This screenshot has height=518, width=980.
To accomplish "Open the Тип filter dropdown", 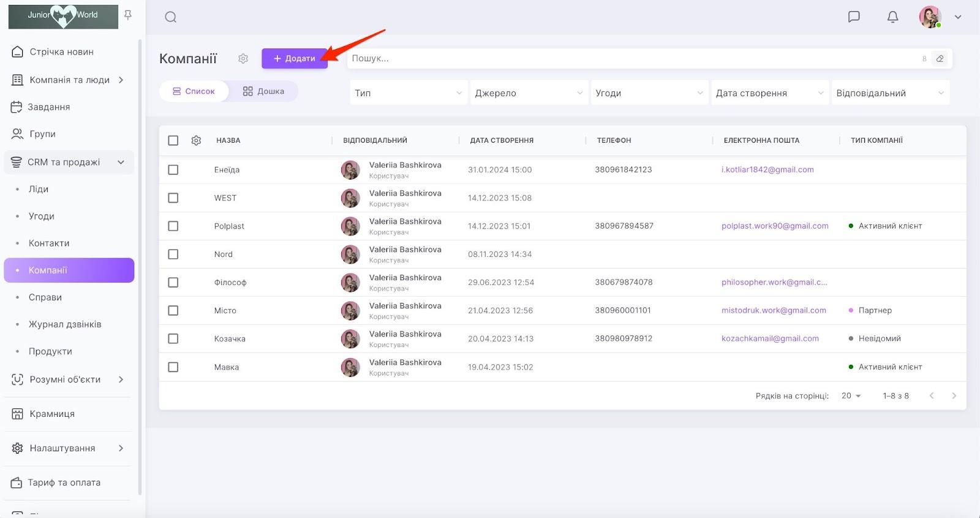I will tap(408, 93).
